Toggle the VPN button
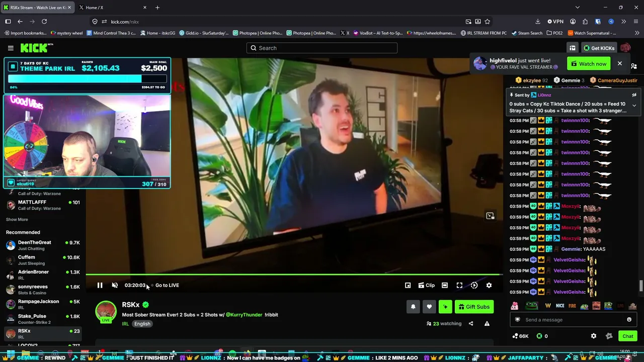The image size is (644, 362). [555, 22]
